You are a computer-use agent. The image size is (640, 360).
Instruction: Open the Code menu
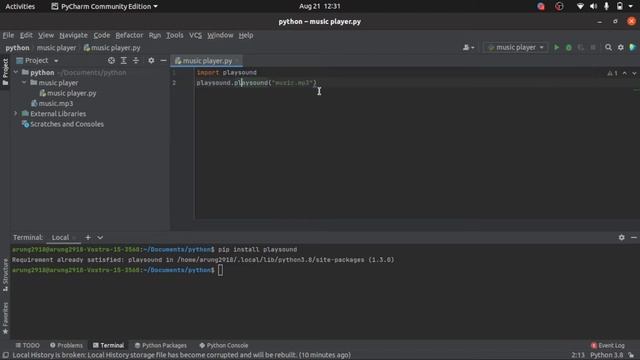[102, 35]
